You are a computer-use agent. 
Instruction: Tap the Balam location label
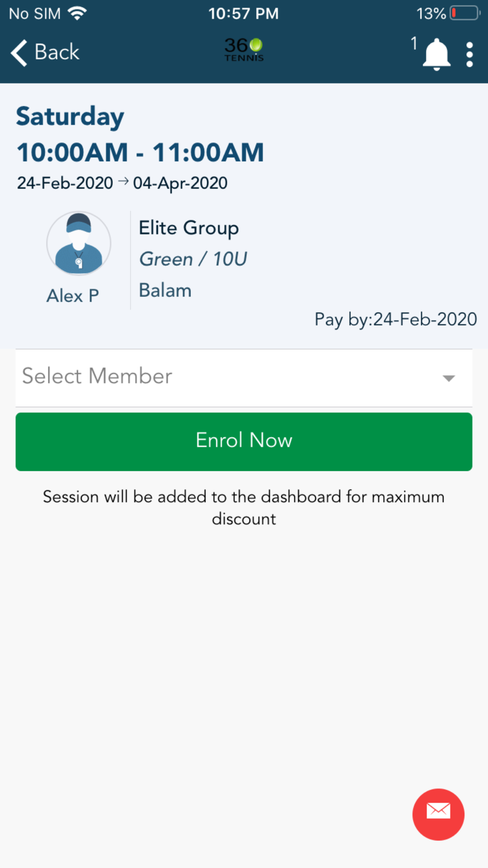[165, 290]
